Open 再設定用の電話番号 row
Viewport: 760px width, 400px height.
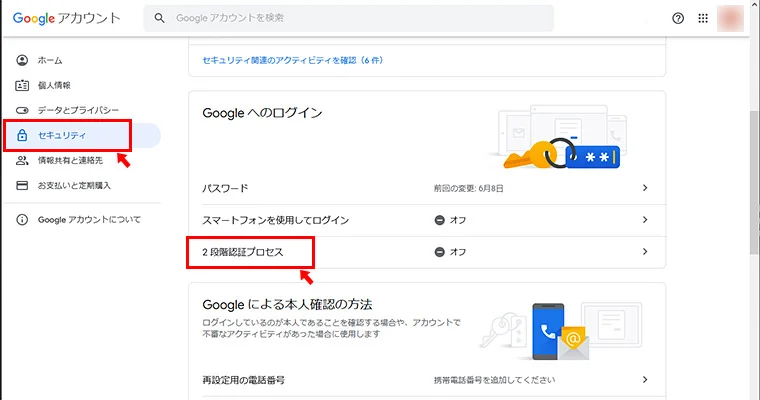tap(427, 380)
